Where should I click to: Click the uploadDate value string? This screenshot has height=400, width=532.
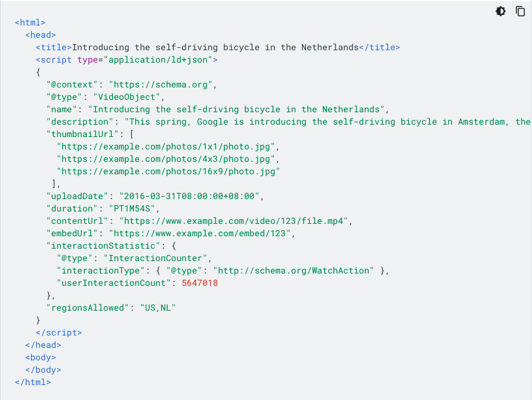pos(189,196)
